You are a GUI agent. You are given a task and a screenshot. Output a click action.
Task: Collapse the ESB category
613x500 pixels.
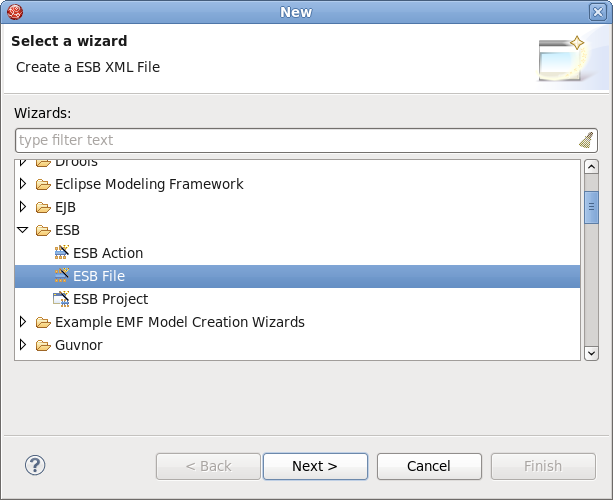[x=24, y=230]
